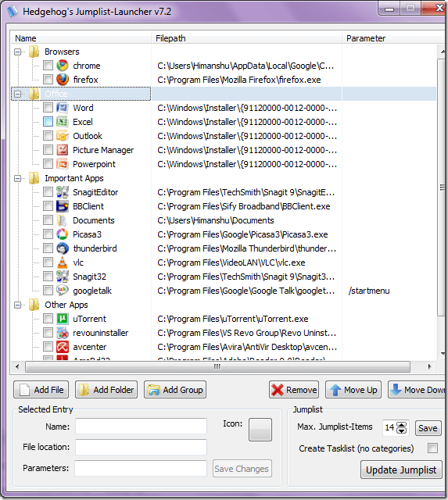
Task: Save the Max. Jumplist-Items setting
Action: 428,428
